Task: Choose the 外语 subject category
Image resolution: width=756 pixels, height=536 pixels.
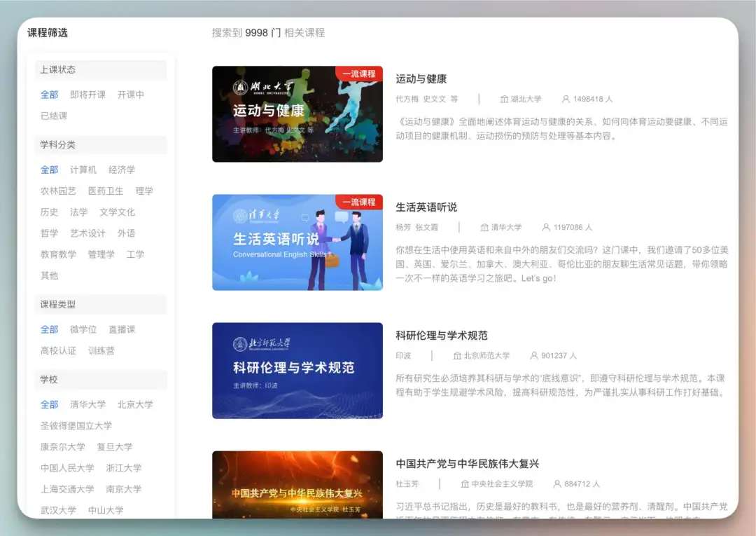Action: click(126, 233)
